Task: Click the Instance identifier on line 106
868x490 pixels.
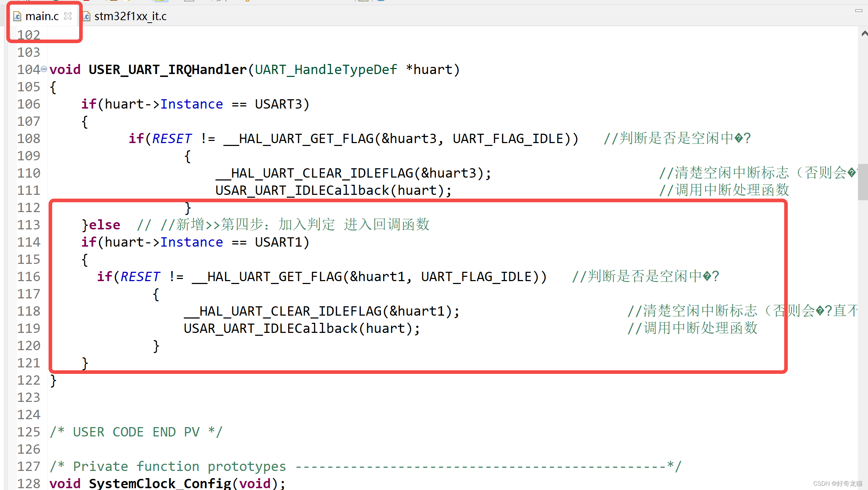Action: (x=192, y=104)
